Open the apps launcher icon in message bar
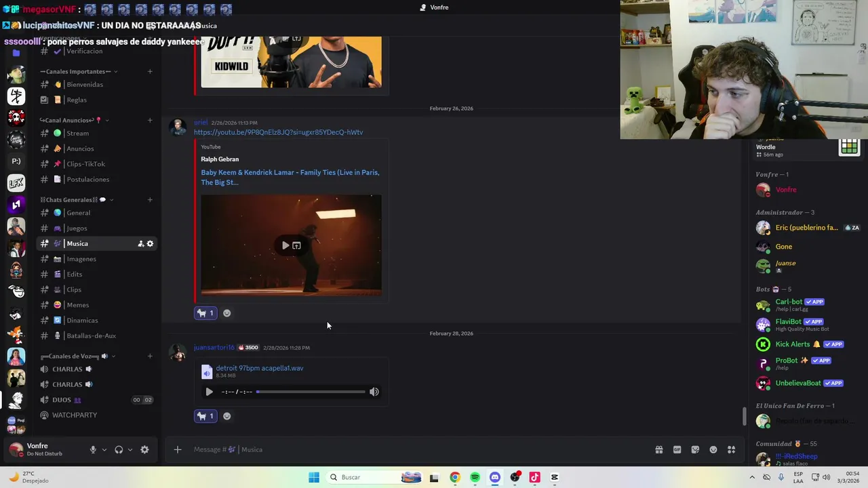 pos(732,449)
